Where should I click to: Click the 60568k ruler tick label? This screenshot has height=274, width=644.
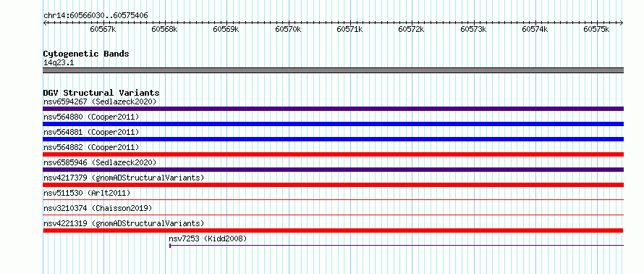(164, 29)
